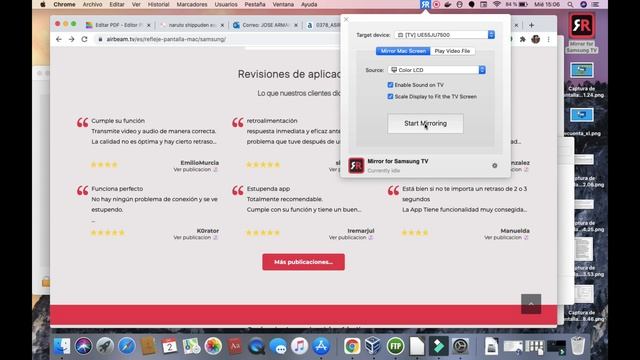The width and height of the screenshot is (640, 360).
Task: Open the Marcadores menu
Action: tap(191, 4)
